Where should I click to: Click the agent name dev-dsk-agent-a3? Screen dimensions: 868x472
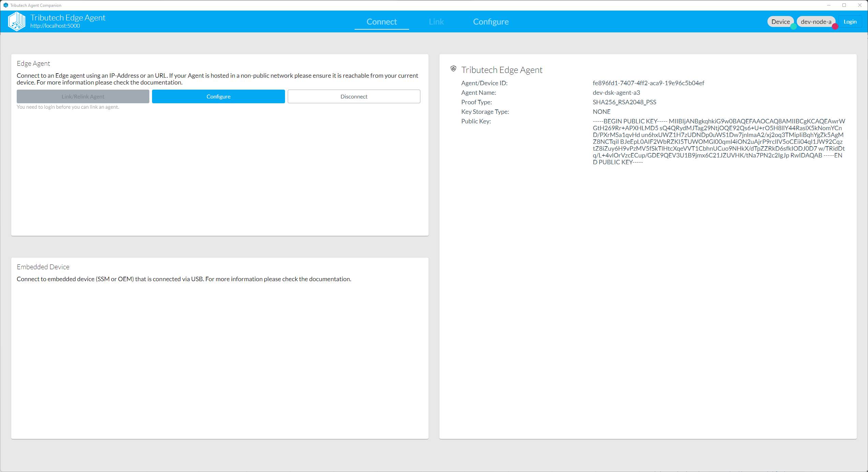coord(616,92)
